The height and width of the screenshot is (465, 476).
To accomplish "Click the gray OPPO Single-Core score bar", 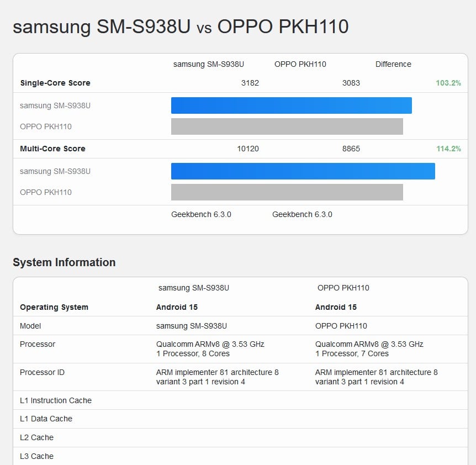I will coord(287,126).
